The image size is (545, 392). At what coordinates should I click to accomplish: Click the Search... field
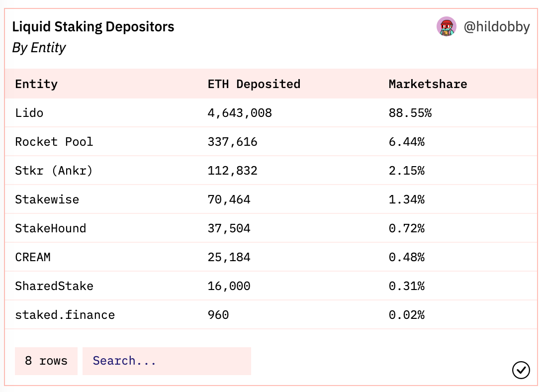pyautogui.click(x=167, y=361)
